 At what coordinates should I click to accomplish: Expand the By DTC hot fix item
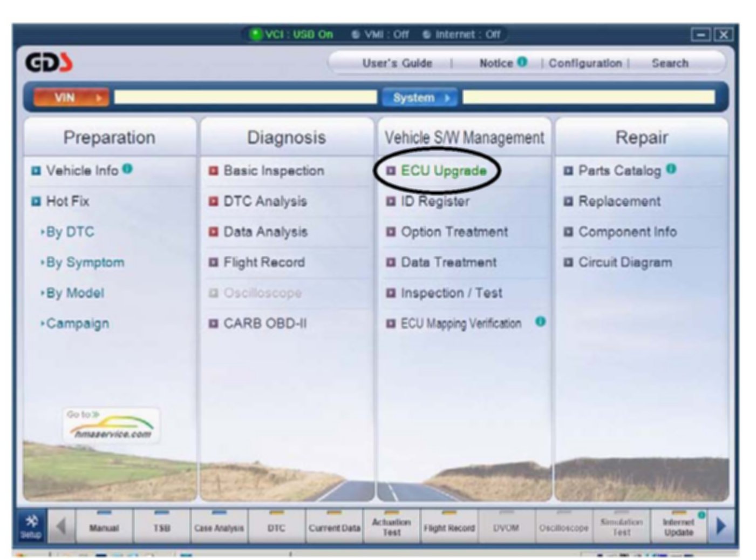(70, 232)
